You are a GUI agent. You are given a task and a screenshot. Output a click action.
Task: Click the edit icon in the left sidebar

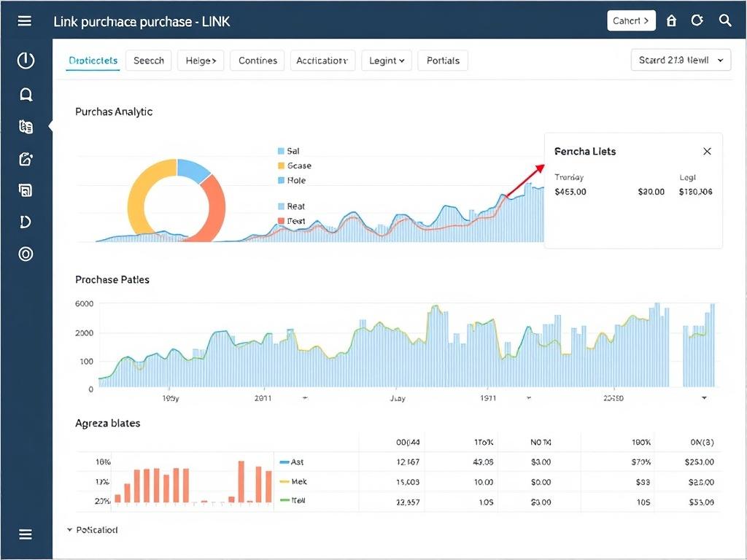pos(26,159)
